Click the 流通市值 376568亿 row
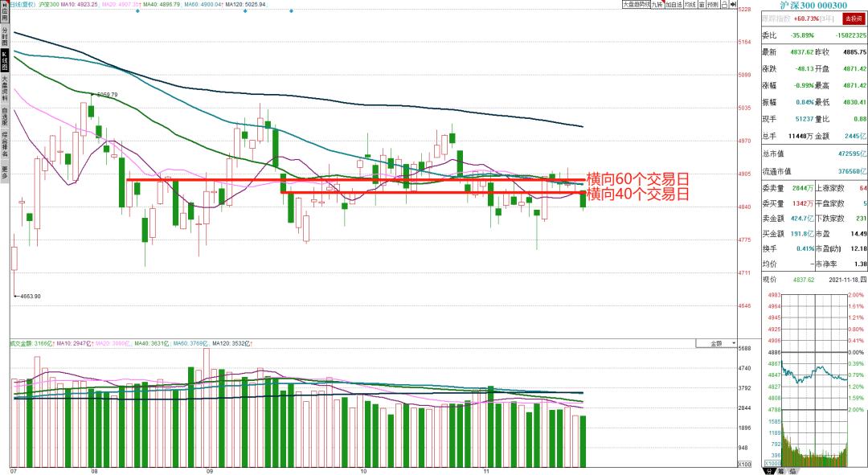This screenshot has width=868, height=475. [x=814, y=171]
